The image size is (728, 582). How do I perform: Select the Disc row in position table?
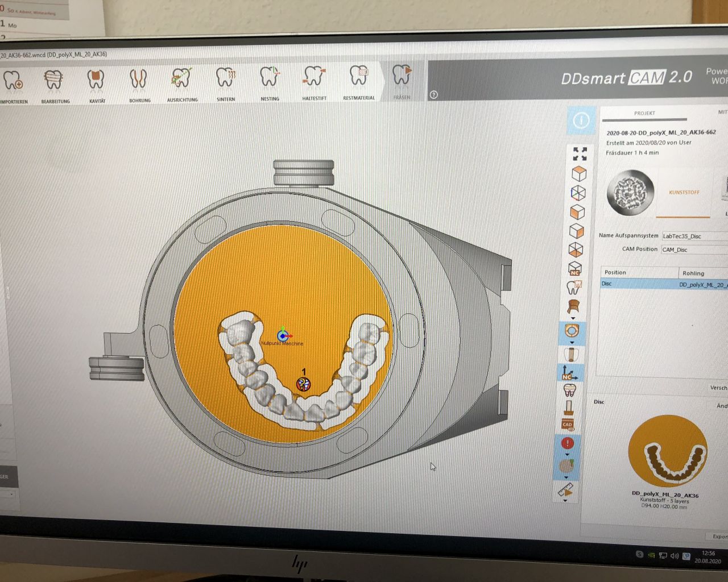pos(664,284)
